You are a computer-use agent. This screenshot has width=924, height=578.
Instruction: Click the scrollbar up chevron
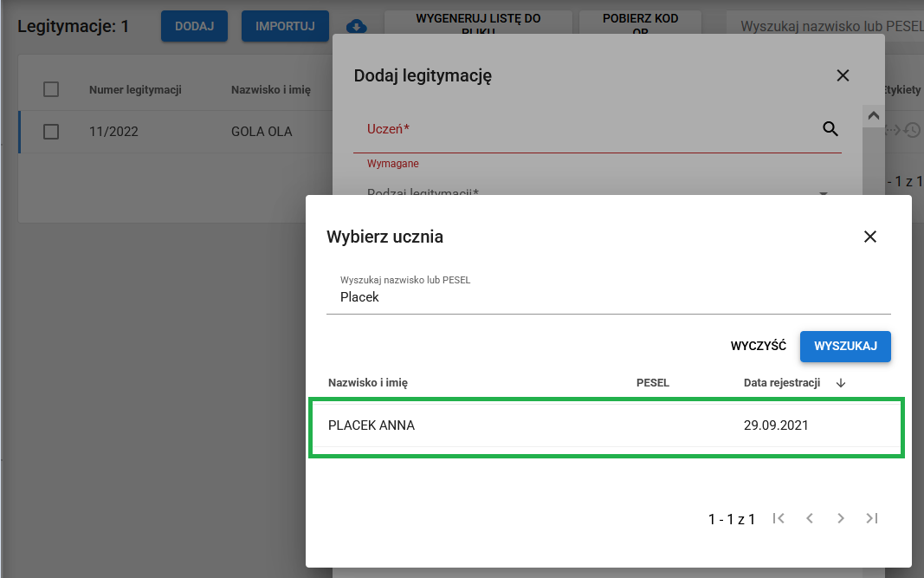[x=874, y=115]
